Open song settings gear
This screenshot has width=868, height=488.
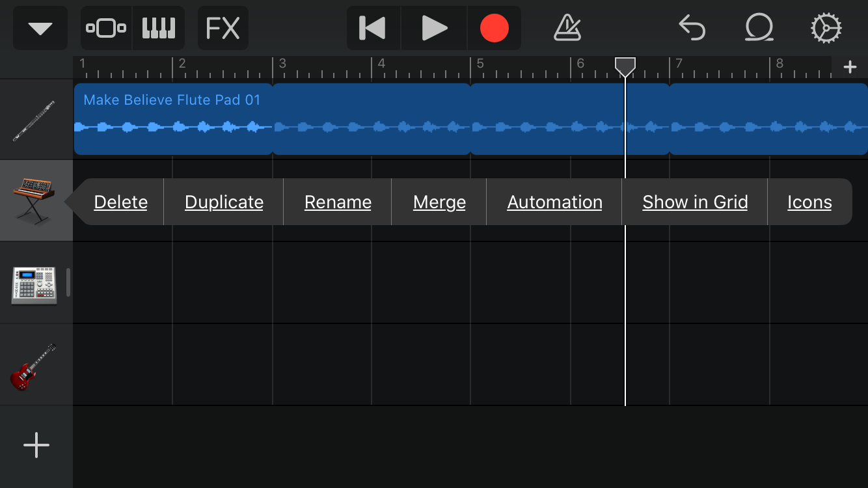coord(826,29)
